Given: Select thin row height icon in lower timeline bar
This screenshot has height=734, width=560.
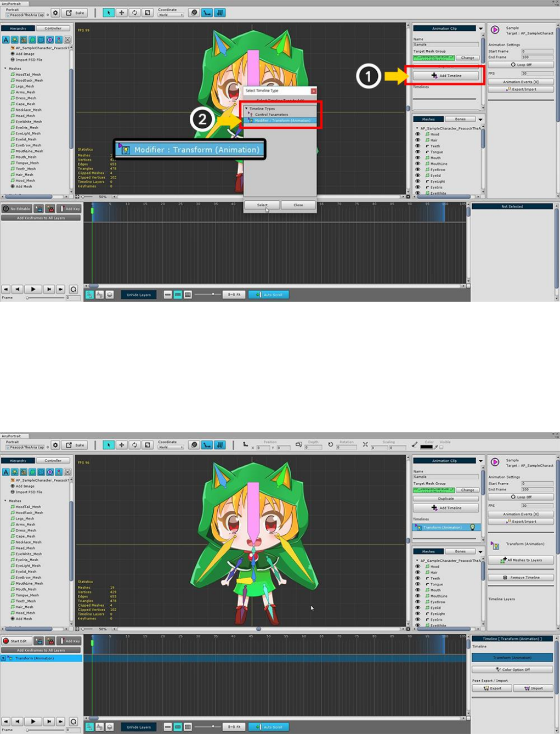Looking at the screenshot, I should point(168,727).
